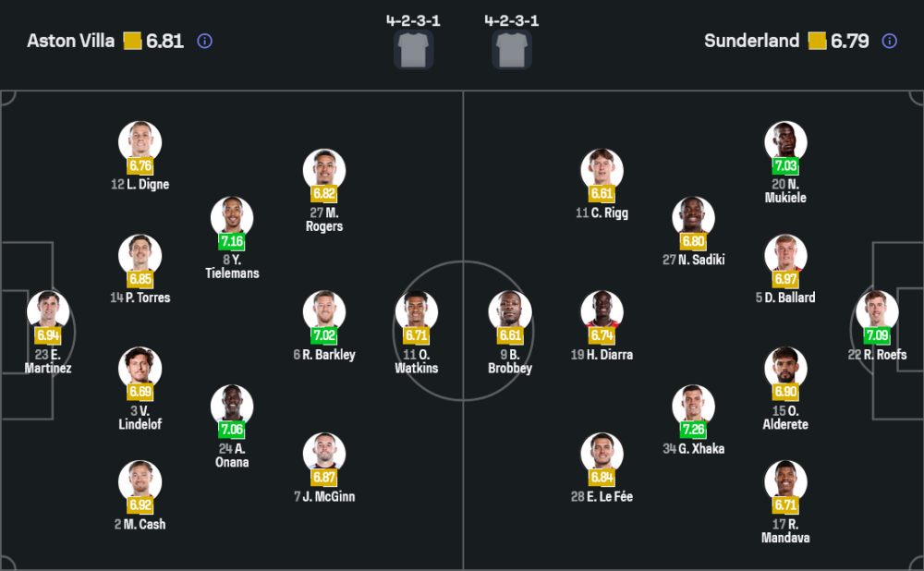Open G. Xhaka's player avatar
The width and height of the screenshot is (924, 571).
[x=693, y=406]
